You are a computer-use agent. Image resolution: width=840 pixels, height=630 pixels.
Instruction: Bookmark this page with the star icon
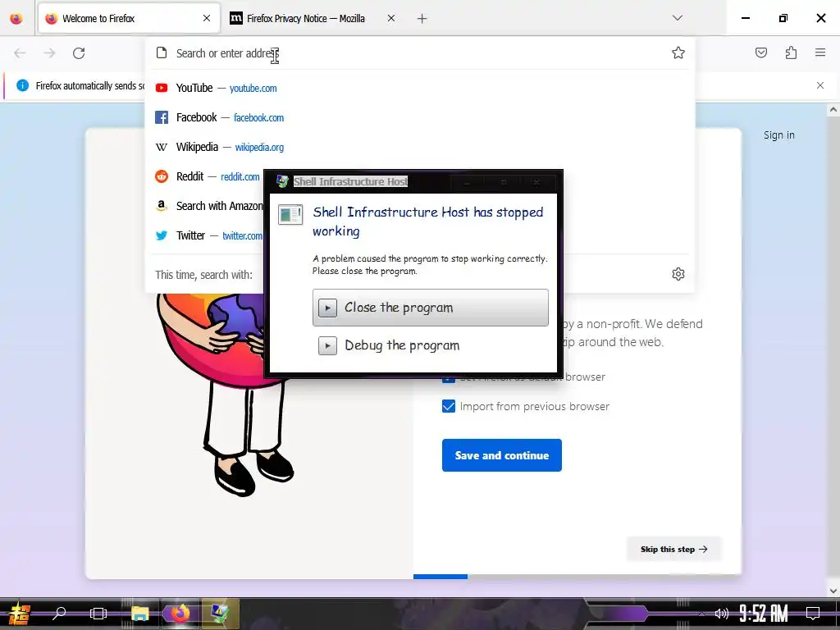coord(678,52)
